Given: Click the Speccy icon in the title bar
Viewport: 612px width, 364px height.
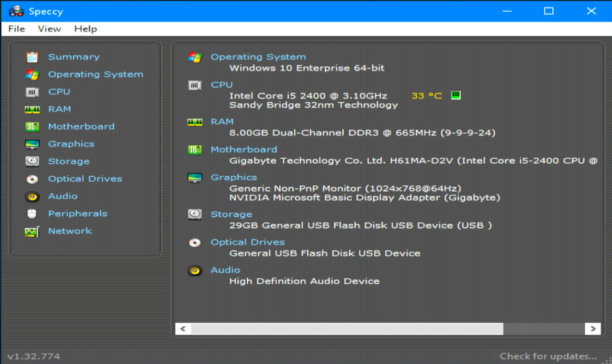Looking at the screenshot, I should (x=17, y=11).
